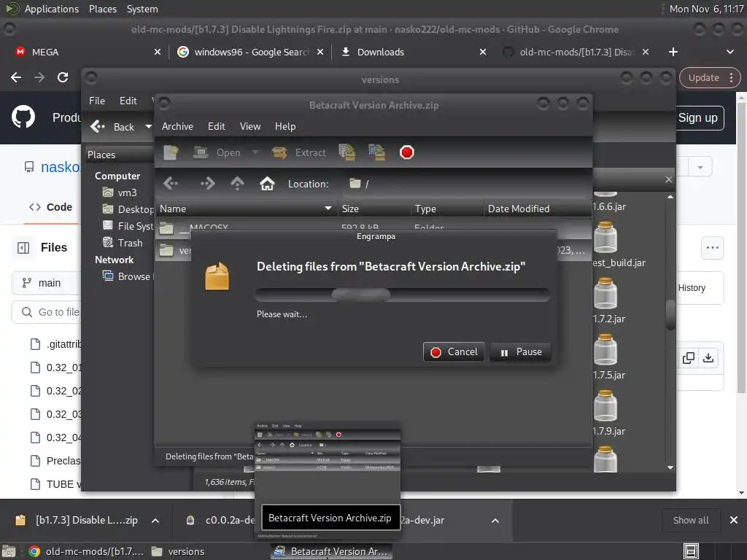The height and width of the screenshot is (560, 747).
Task: Close the MEGA tab
Action: [x=158, y=52]
